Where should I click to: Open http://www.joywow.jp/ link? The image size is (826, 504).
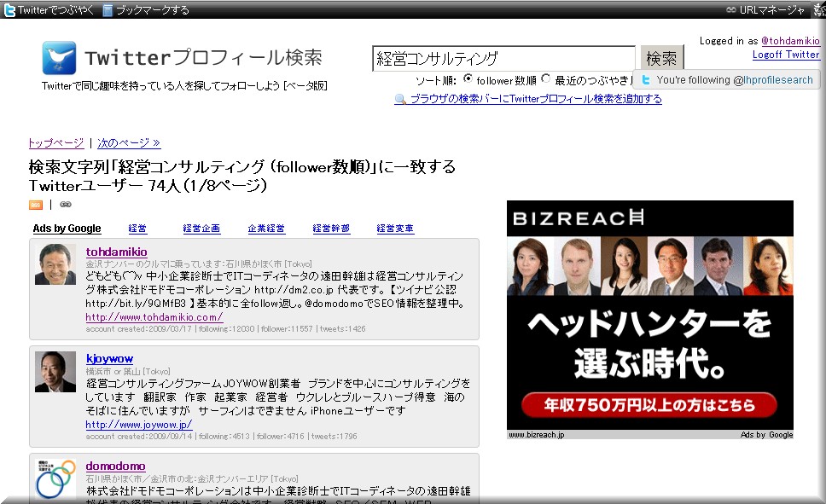[138, 425]
